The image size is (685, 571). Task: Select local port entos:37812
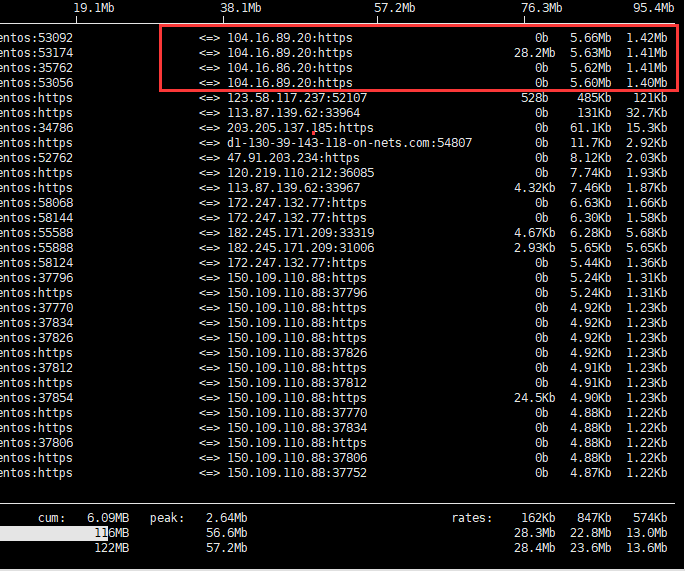pos(36,368)
